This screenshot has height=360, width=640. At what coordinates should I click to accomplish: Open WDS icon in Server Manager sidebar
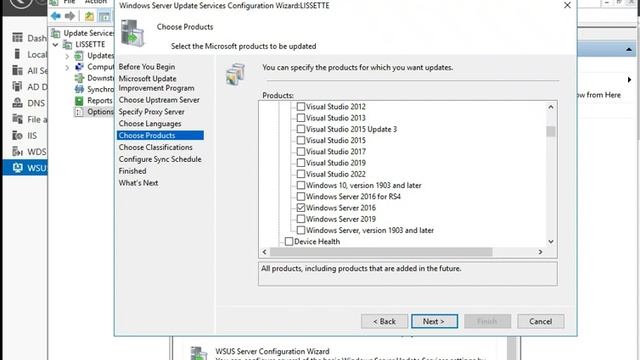pos(17,151)
